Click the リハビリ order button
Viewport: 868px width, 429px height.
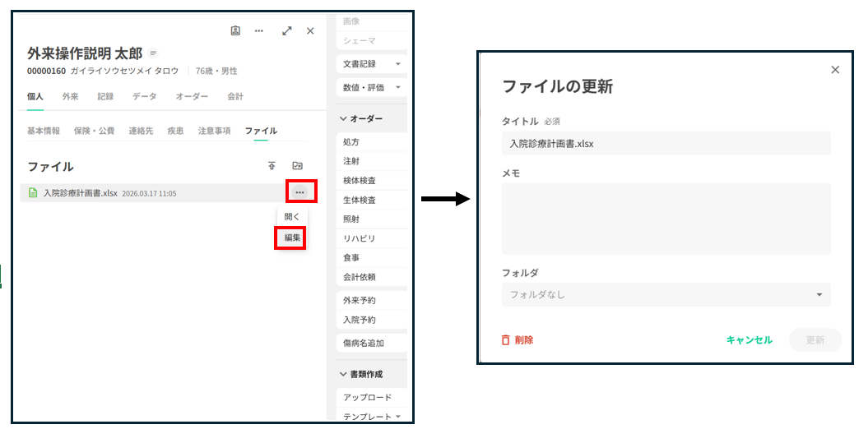(371, 238)
